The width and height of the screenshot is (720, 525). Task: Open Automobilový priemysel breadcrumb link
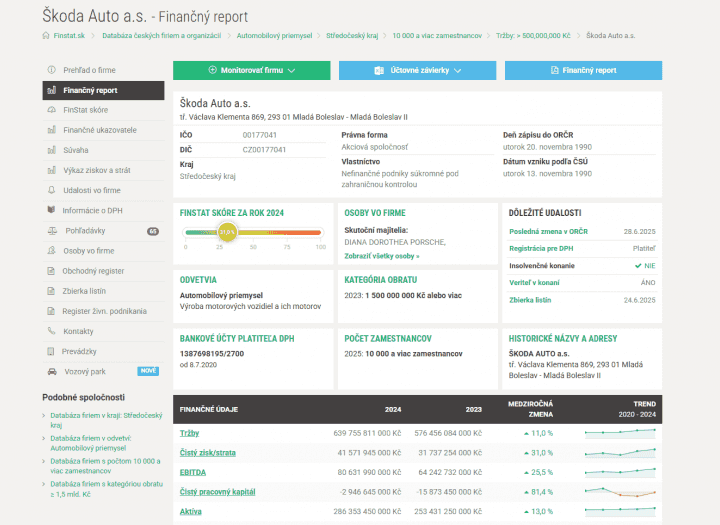[x=274, y=36]
